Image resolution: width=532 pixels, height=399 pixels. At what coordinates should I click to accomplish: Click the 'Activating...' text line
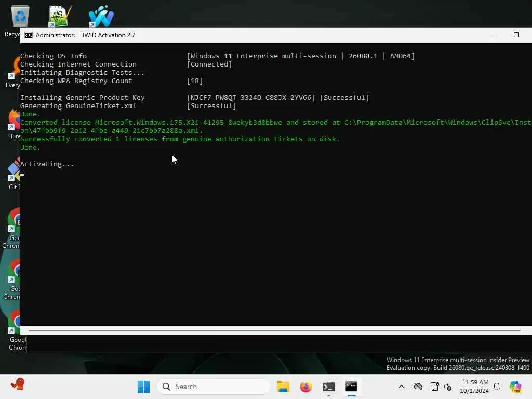click(x=47, y=164)
